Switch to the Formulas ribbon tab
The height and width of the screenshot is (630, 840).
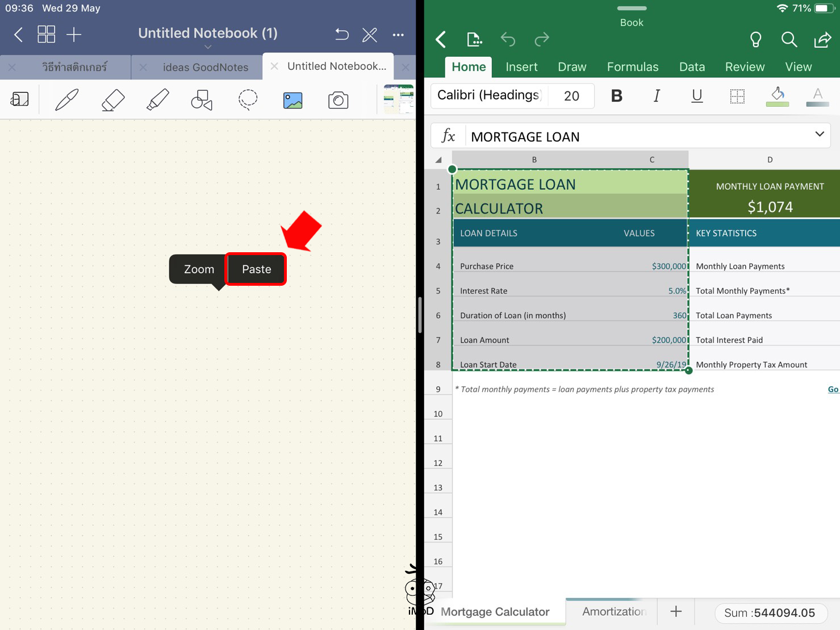(x=632, y=67)
